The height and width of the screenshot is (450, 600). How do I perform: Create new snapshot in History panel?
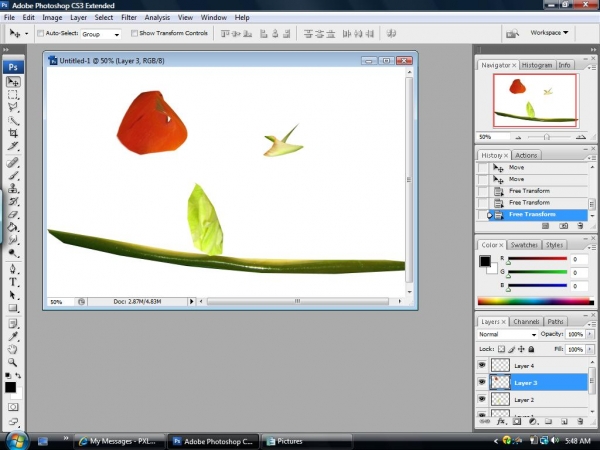(x=564, y=226)
